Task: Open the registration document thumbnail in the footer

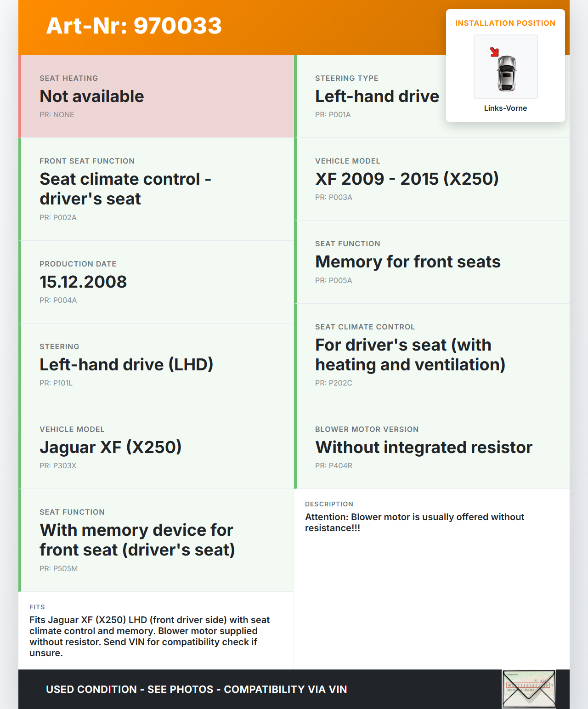Action: click(529, 689)
